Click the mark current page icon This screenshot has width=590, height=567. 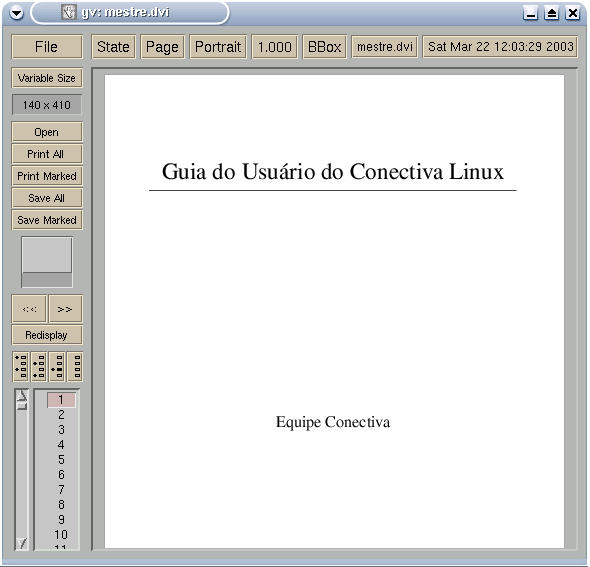tap(57, 366)
